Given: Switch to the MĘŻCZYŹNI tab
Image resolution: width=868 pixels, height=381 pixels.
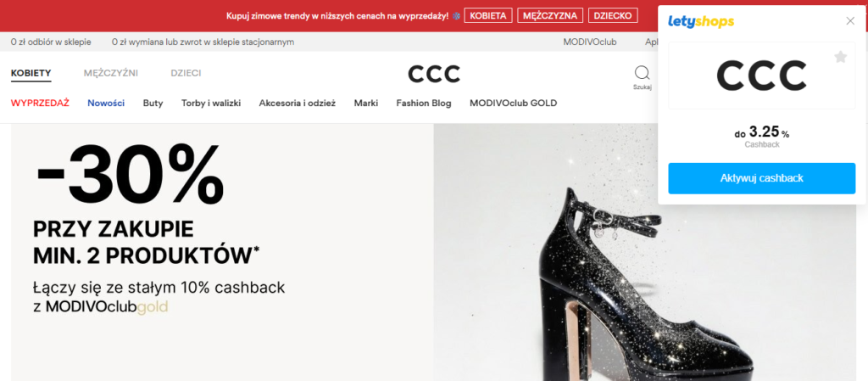Looking at the screenshot, I should (111, 73).
